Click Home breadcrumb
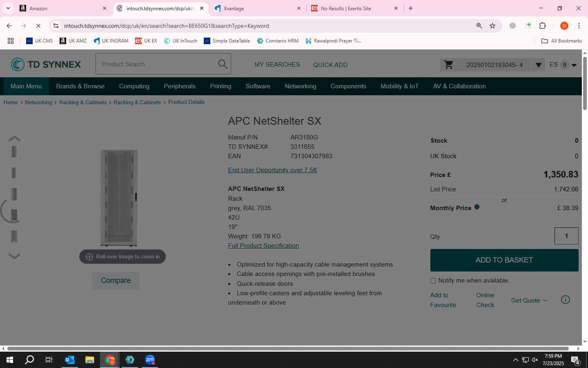The width and height of the screenshot is (588, 368). 11,102
